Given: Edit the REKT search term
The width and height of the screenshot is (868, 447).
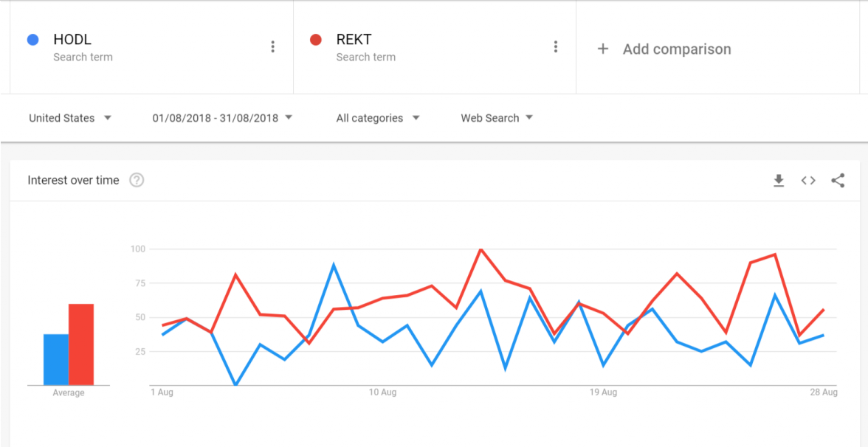Looking at the screenshot, I should click(x=354, y=40).
